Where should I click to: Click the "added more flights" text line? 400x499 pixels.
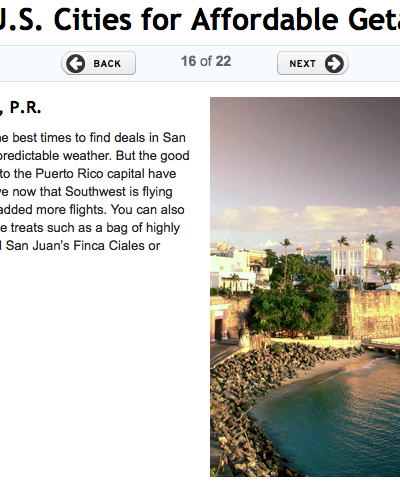[92, 210]
